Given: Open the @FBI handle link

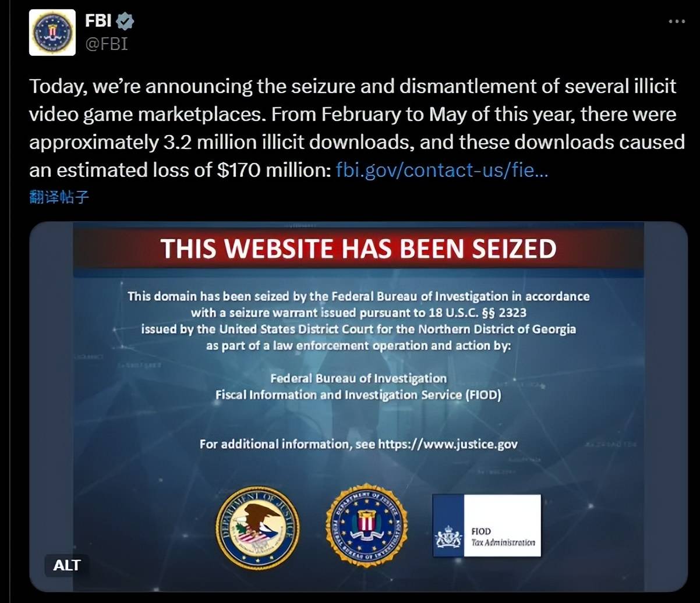Looking at the screenshot, I should pos(107,44).
